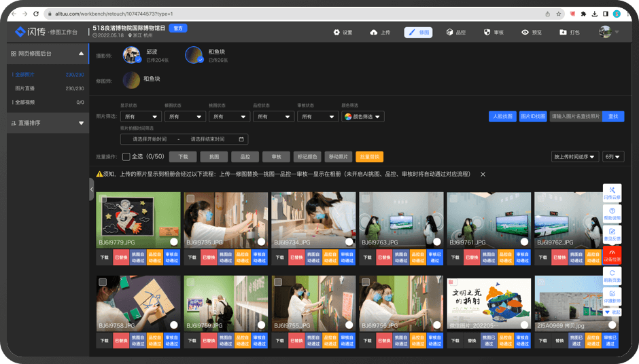Open the 颜色筛选 color filter picker
Screen dimensions: 639x364
tap(363, 117)
